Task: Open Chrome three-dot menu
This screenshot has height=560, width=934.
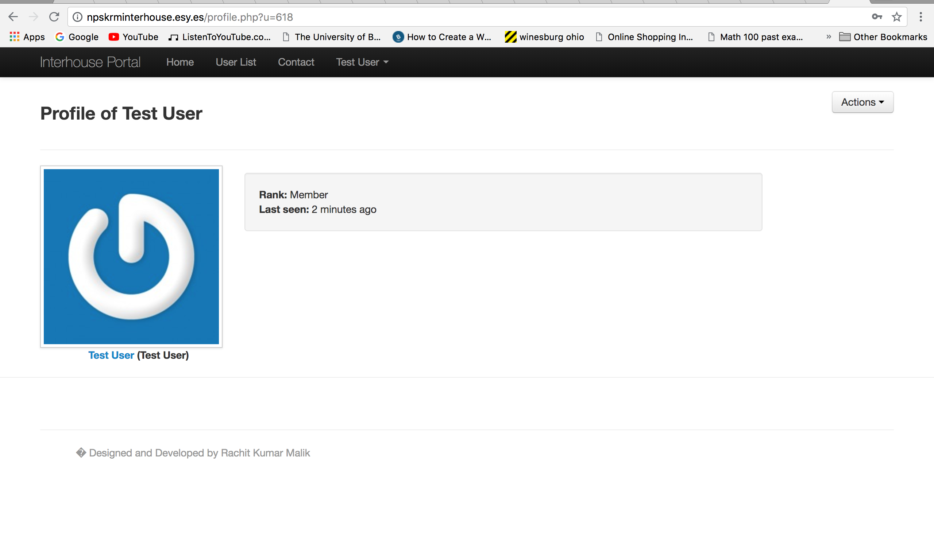Action: pos(921,17)
